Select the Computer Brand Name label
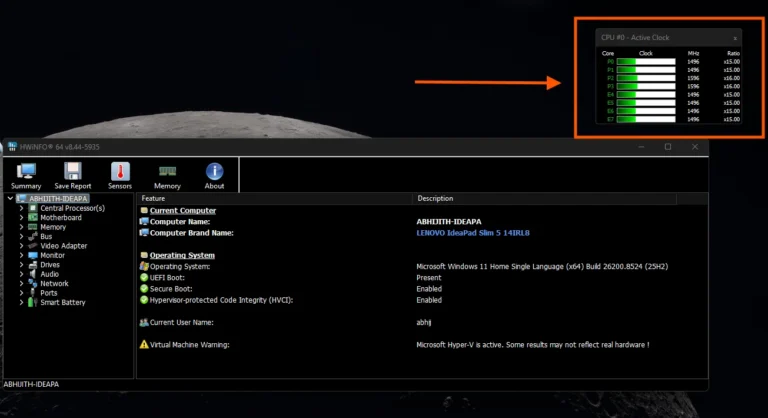Screen dimensions: 768x418 [192, 233]
